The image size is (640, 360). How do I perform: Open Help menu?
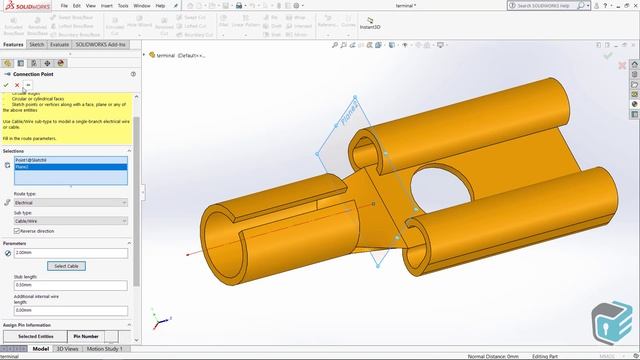pyautogui.click(x=160, y=6)
